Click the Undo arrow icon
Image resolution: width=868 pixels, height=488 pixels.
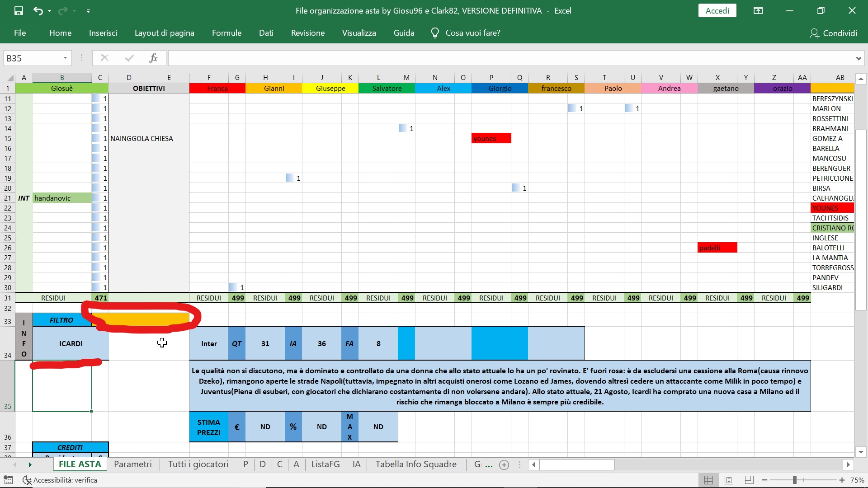[38, 11]
